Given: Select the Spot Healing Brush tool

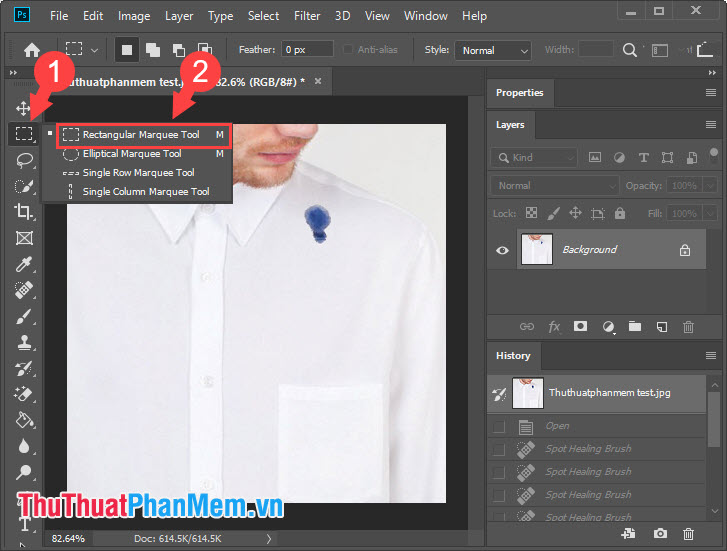Looking at the screenshot, I should [24, 290].
